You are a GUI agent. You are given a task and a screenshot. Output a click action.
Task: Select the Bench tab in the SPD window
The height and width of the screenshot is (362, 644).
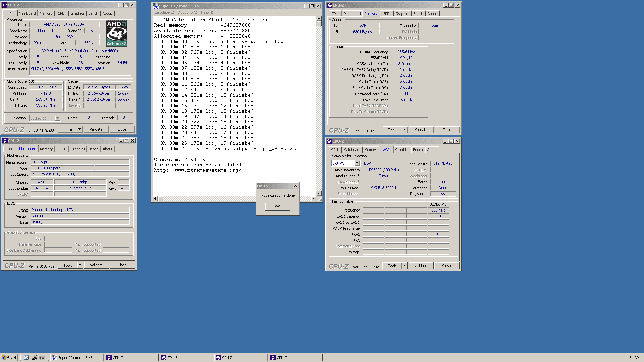pos(418,150)
